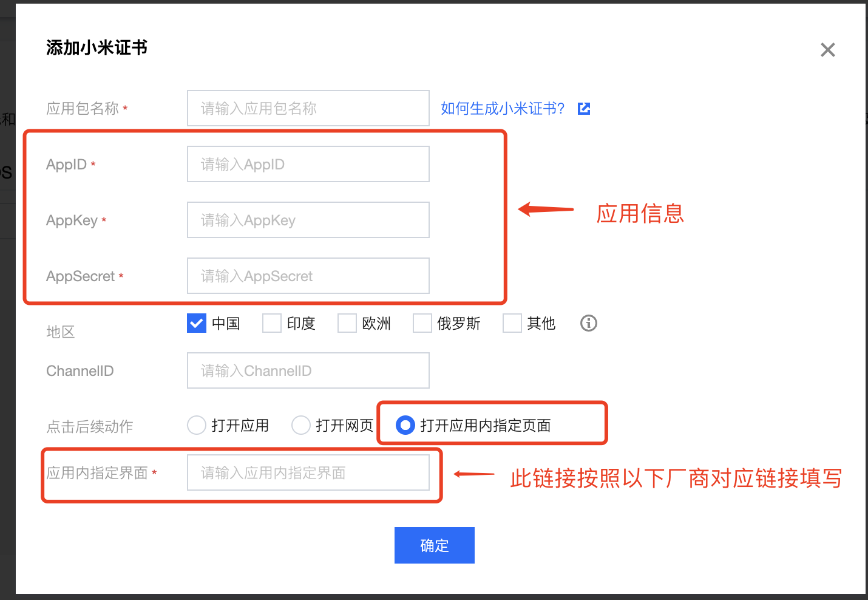The width and height of the screenshot is (868, 600).
Task: Click the 添加小米证书 dialog title
Action: pos(97,47)
